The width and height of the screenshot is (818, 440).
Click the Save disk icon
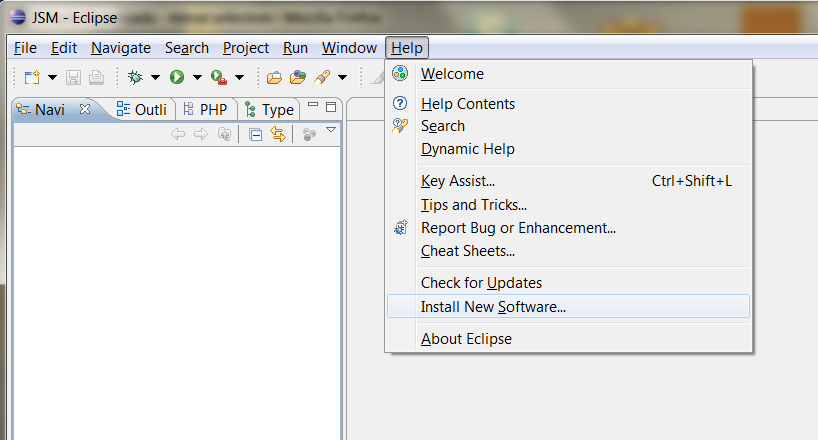[x=73, y=77]
